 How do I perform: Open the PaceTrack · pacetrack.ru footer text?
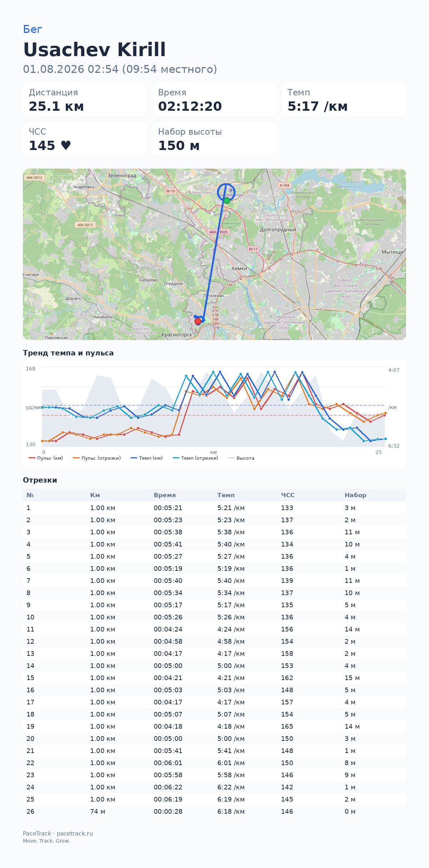(x=58, y=833)
